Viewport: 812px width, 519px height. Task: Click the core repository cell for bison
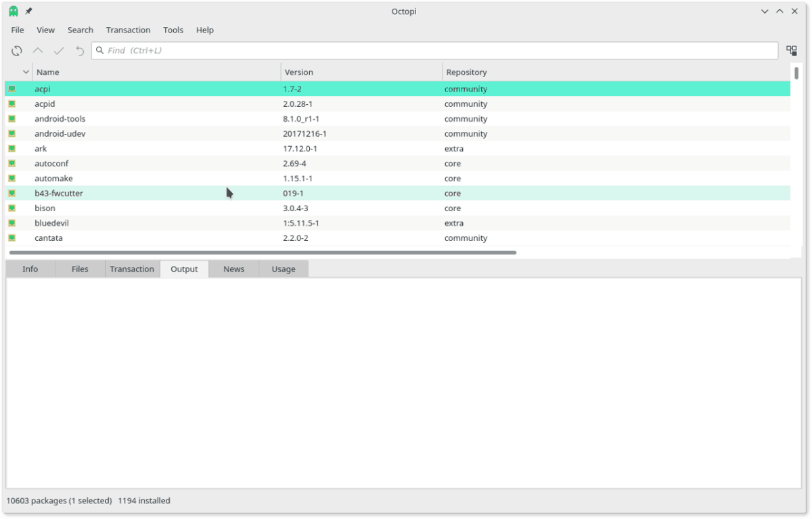coord(453,208)
